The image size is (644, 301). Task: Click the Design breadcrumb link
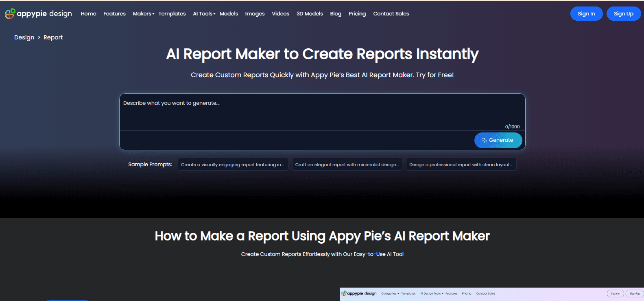tap(24, 37)
